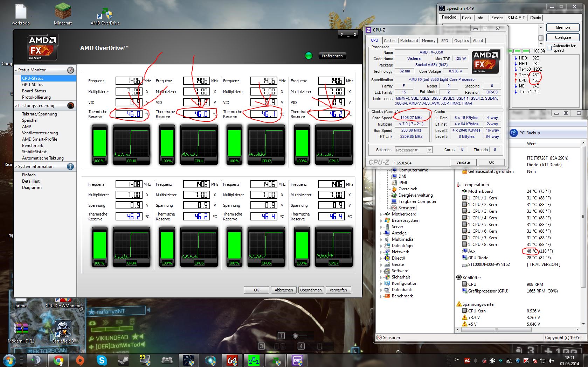This screenshot has height=367, width=588.
Task: Click the Übernehmen button in AMD OverDrive
Action: tap(311, 290)
